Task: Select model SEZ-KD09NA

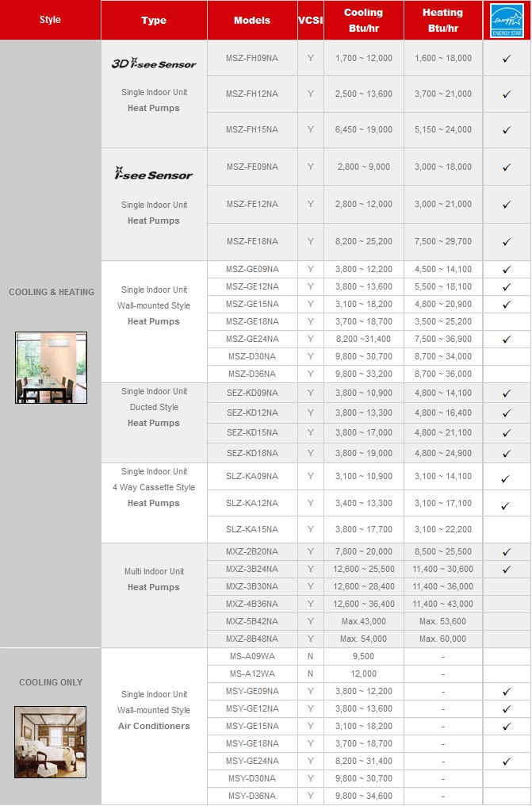Action: tap(252, 393)
